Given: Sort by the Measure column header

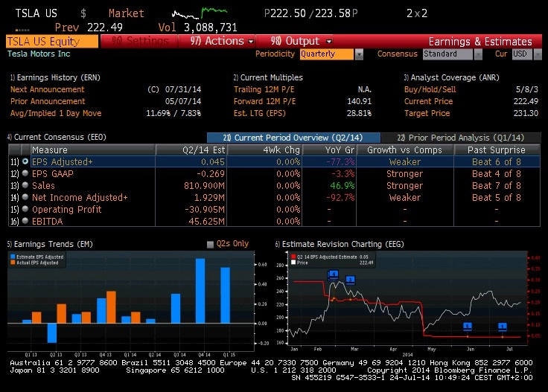Looking at the screenshot, I should (x=92, y=150).
